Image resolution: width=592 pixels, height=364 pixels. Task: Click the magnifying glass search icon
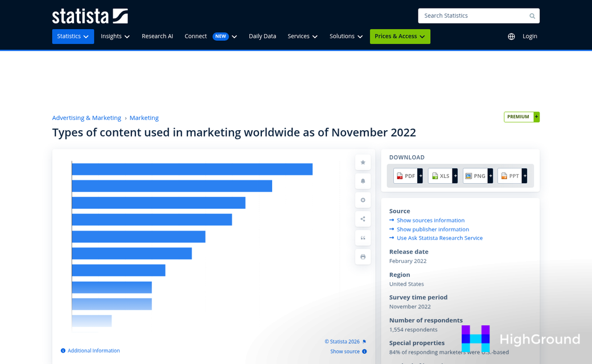click(532, 15)
